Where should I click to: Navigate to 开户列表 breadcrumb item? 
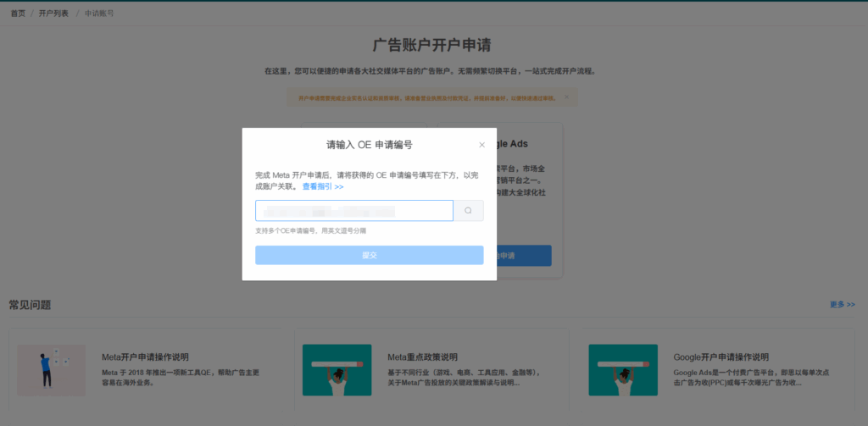coord(52,14)
